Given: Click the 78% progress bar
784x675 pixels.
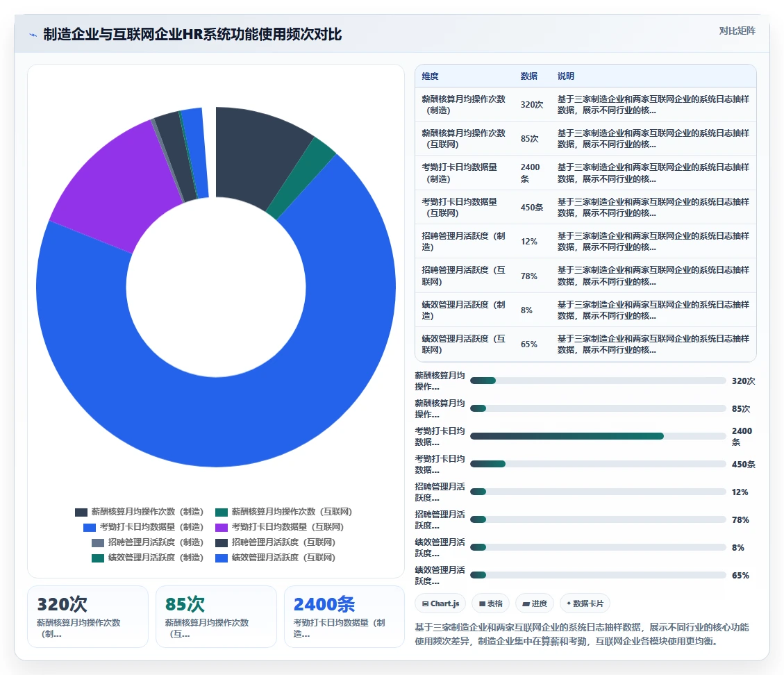Looking at the screenshot, I should [598, 519].
